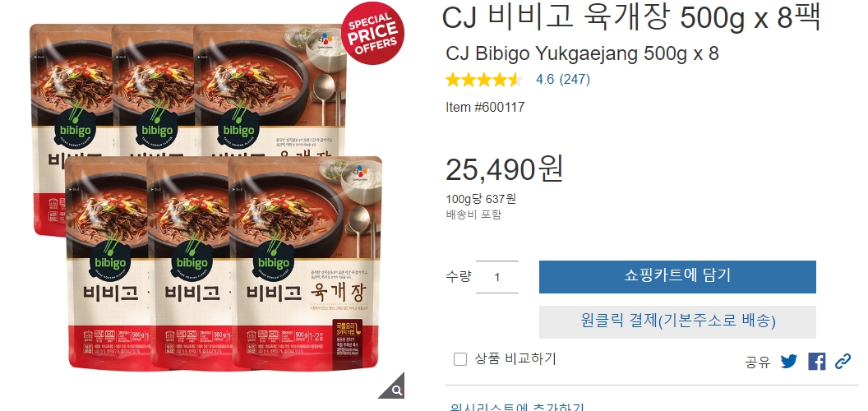Screen dimensions: 868x411
Task: Click the 25,490원 price
Action: point(505,169)
